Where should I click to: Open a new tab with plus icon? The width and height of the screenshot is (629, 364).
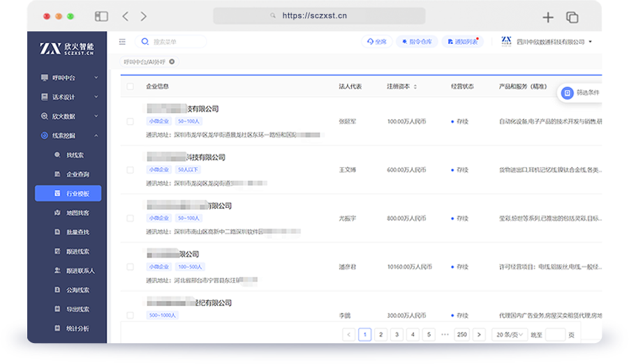pyautogui.click(x=548, y=17)
